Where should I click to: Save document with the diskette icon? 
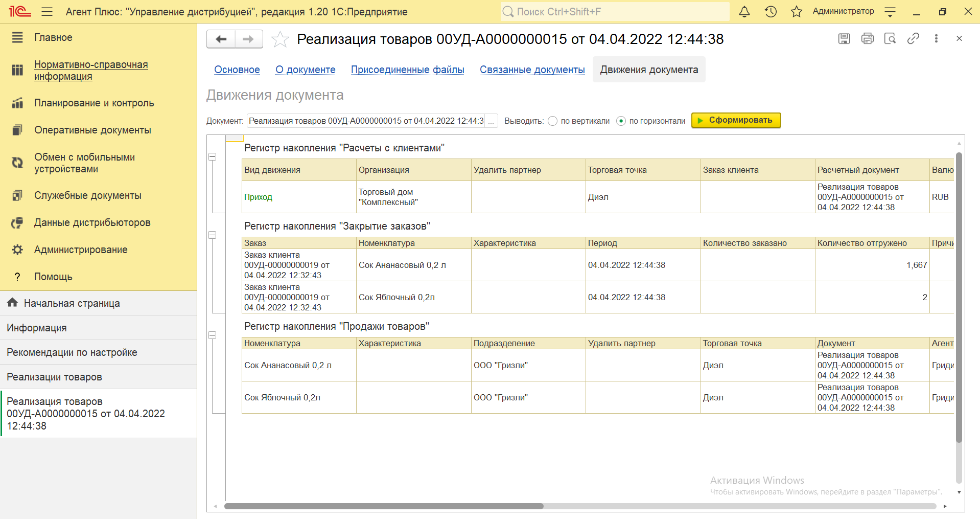tap(844, 38)
